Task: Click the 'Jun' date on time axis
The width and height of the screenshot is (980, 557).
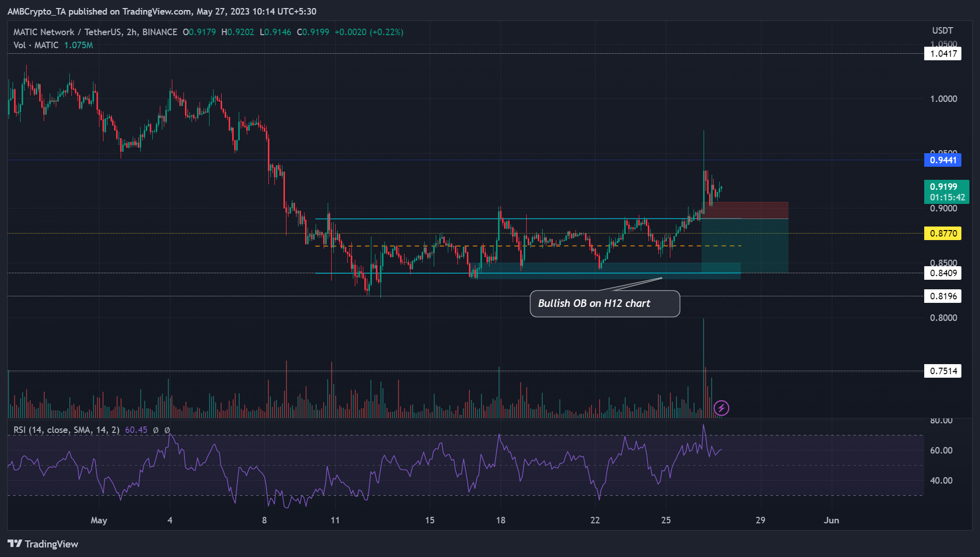Action: click(x=831, y=520)
